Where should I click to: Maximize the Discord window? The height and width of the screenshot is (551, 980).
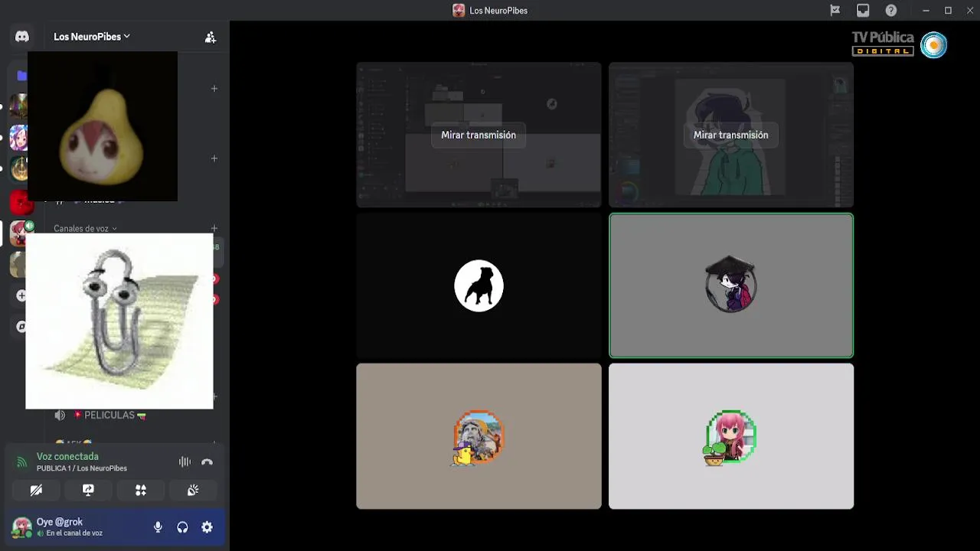coord(948,11)
